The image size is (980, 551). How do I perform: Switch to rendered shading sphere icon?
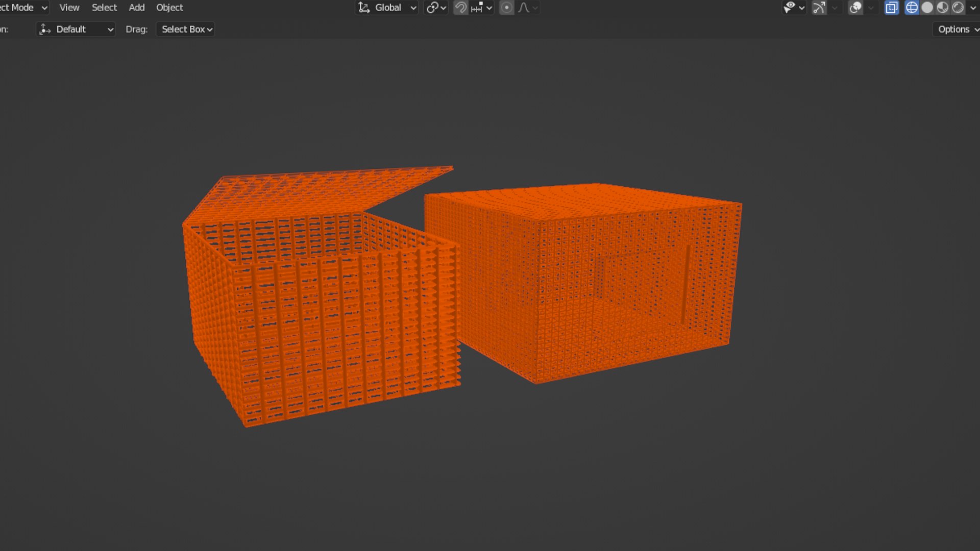(x=958, y=8)
